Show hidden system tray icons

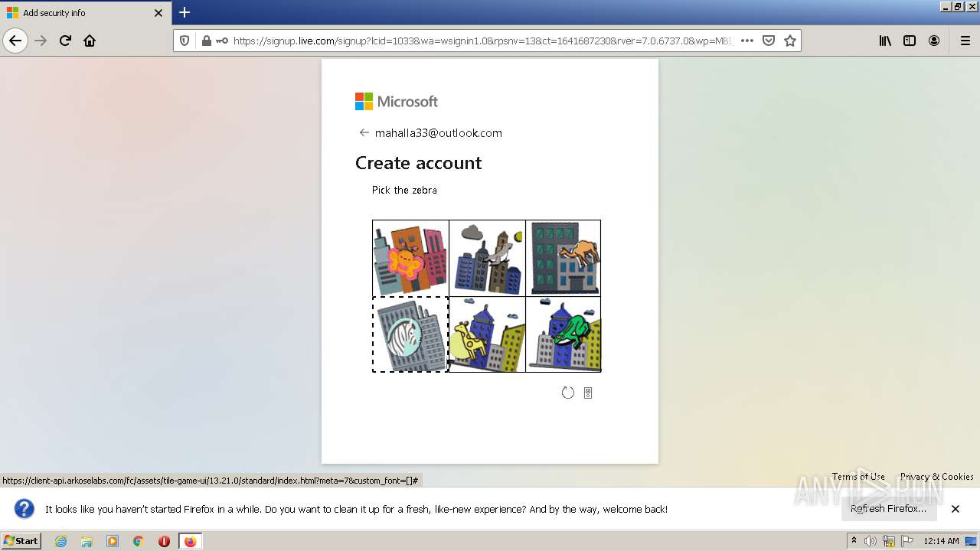click(x=854, y=541)
